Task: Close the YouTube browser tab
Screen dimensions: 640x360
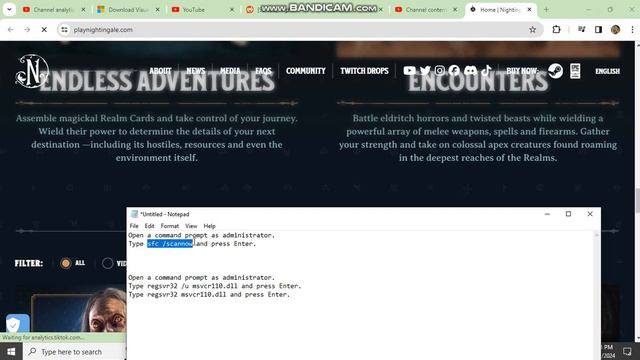Action: [232, 9]
